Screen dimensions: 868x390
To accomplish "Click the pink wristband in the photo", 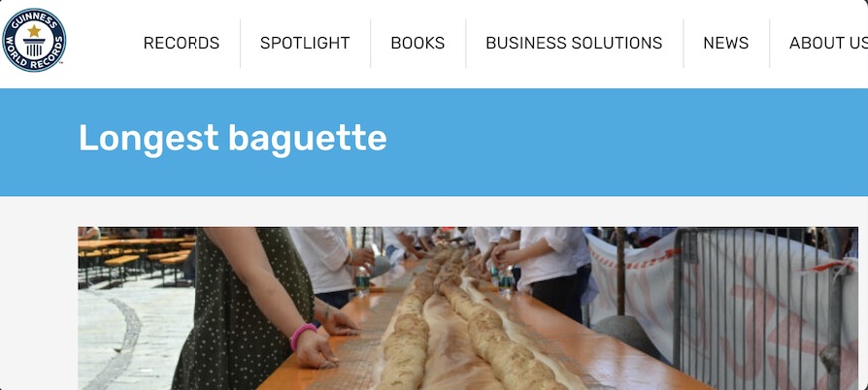I will (x=302, y=336).
